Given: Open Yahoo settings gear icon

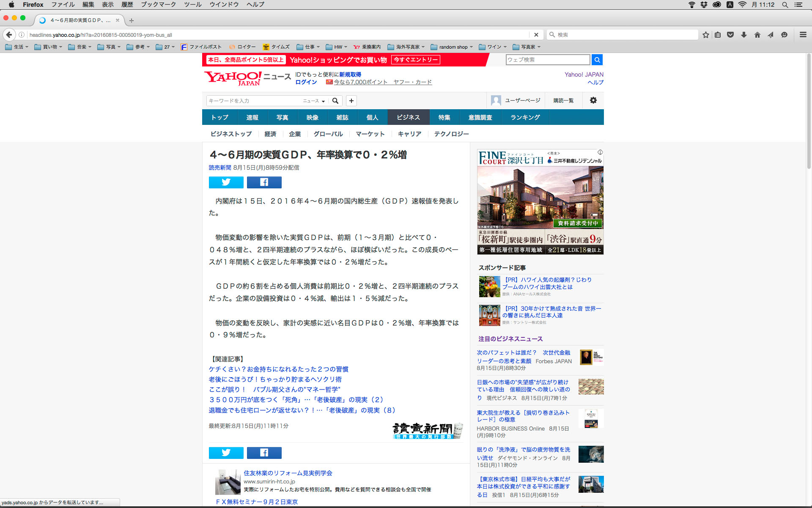Looking at the screenshot, I should pos(593,100).
